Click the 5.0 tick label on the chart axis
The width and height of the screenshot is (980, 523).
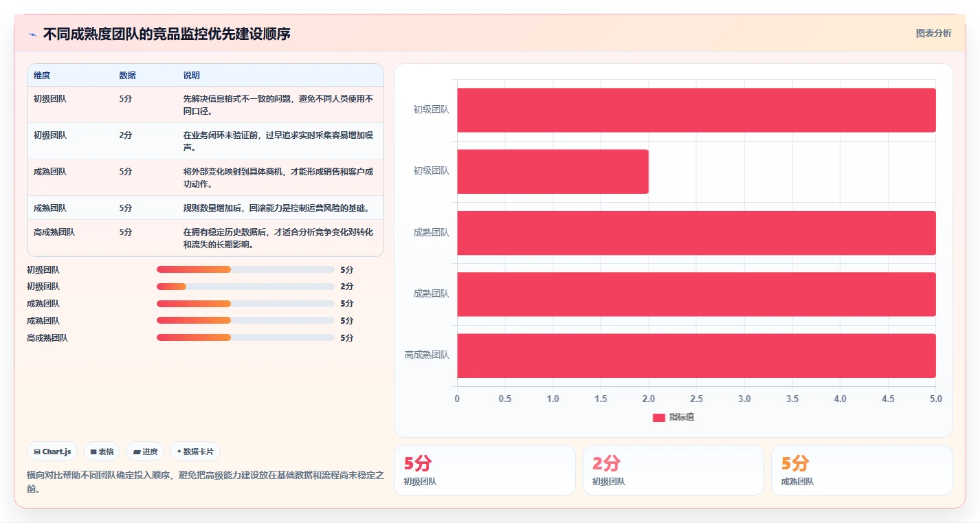click(x=935, y=399)
